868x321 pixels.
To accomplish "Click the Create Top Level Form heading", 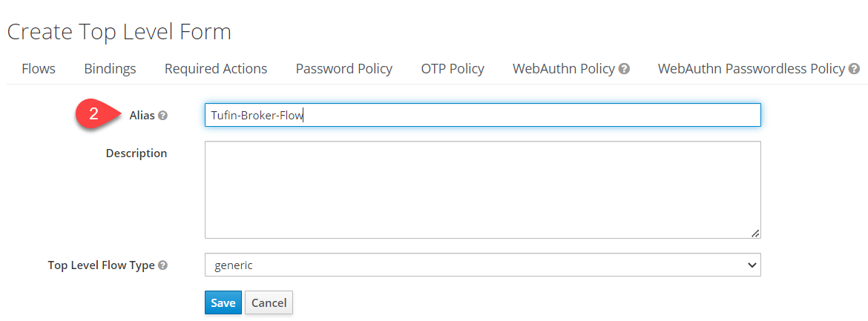I will (x=119, y=32).
